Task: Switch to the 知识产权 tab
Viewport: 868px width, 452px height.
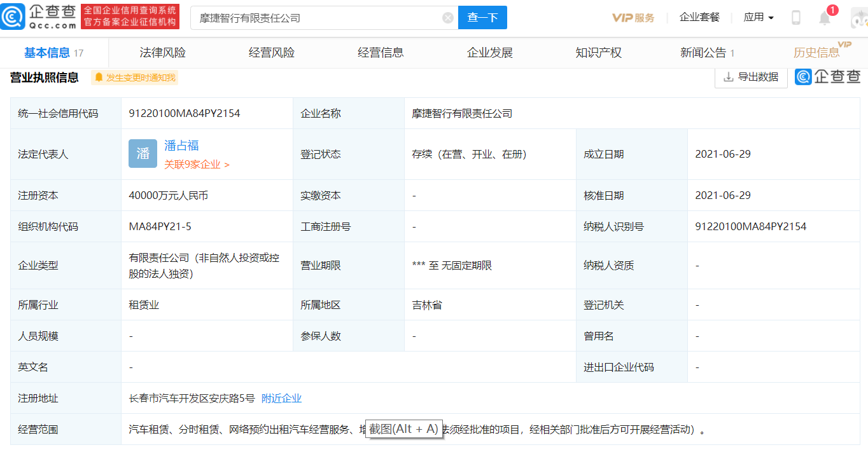Action: point(598,53)
